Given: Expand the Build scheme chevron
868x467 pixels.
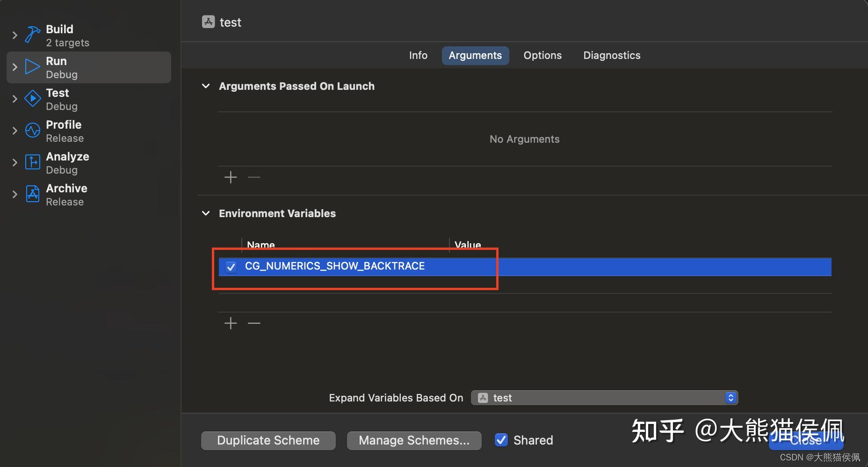Looking at the screenshot, I should (x=14, y=35).
